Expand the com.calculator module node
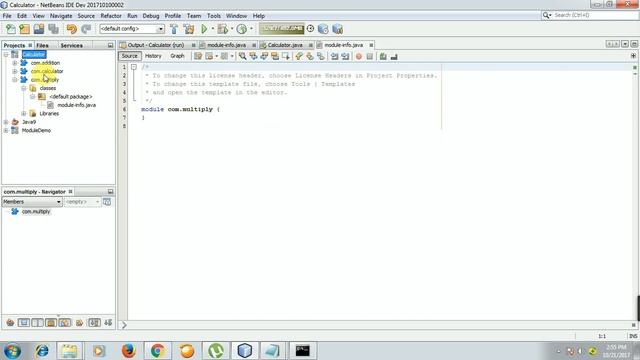The image size is (640, 360). pyautogui.click(x=15, y=71)
